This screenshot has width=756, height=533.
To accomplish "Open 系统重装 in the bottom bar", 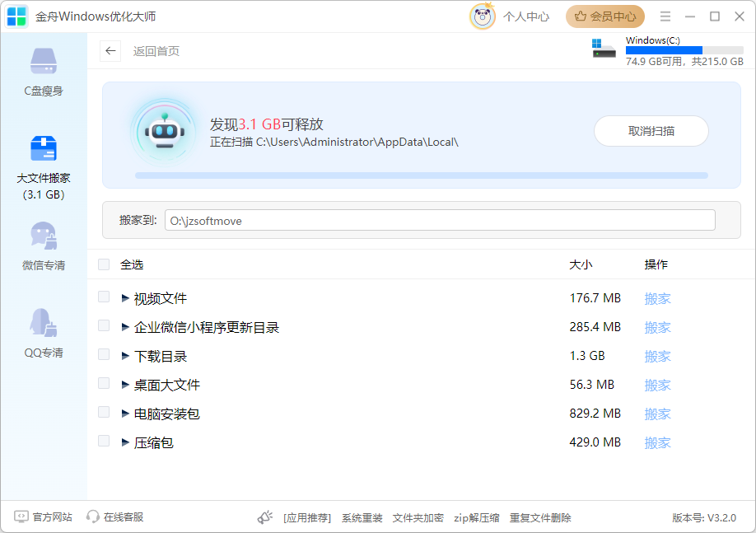I will [x=362, y=518].
